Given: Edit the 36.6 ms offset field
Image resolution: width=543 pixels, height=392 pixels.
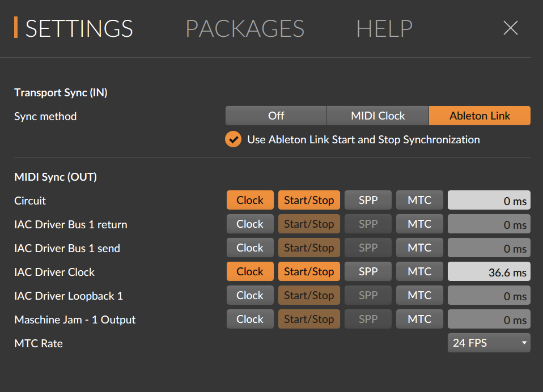Looking at the screenshot, I should tap(489, 271).
